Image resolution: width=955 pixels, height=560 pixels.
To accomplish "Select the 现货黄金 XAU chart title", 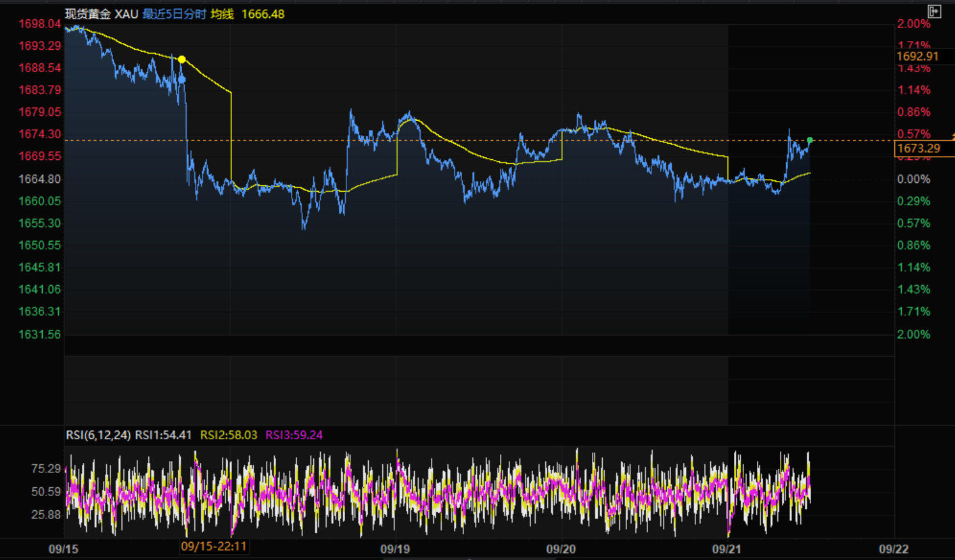I will pyautogui.click(x=102, y=14).
